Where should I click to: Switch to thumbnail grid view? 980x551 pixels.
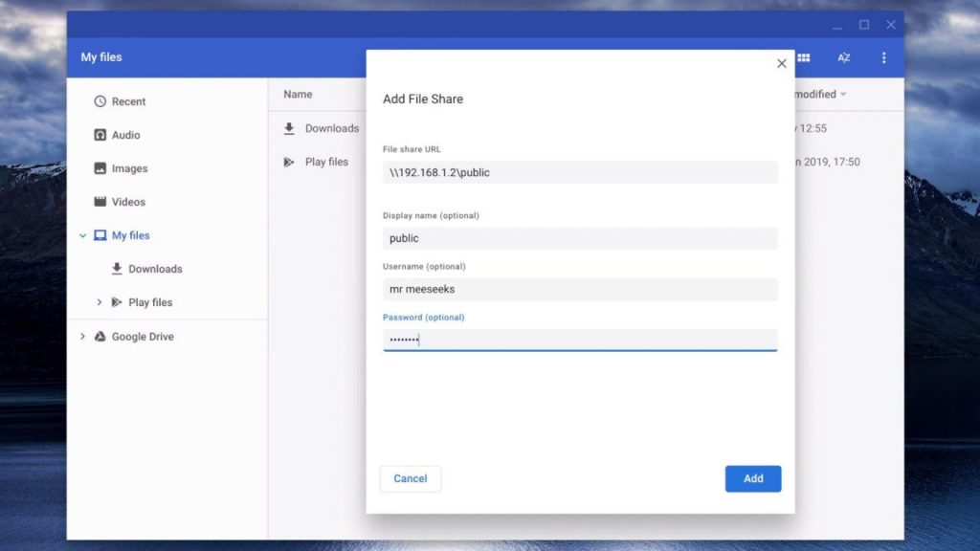point(804,57)
